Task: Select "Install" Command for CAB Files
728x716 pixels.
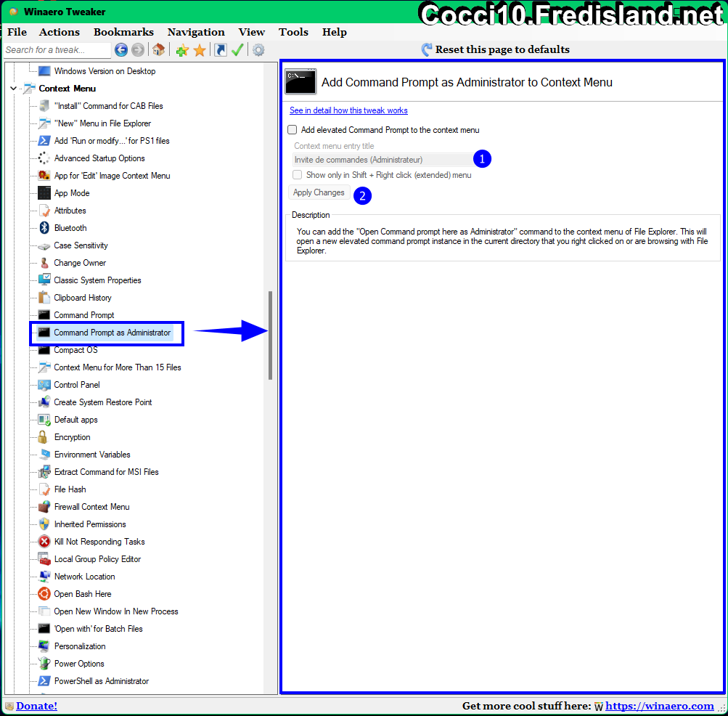Action: click(x=109, y=106)
